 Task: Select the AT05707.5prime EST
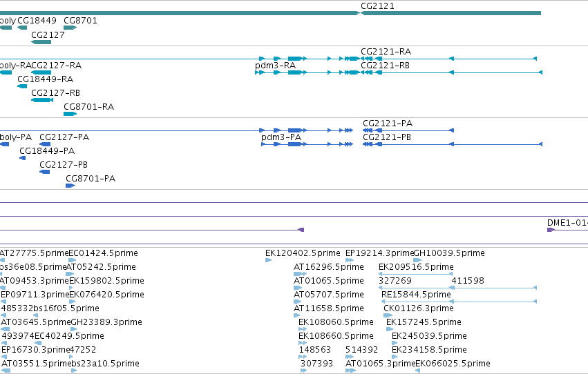(x=297, y=302)
